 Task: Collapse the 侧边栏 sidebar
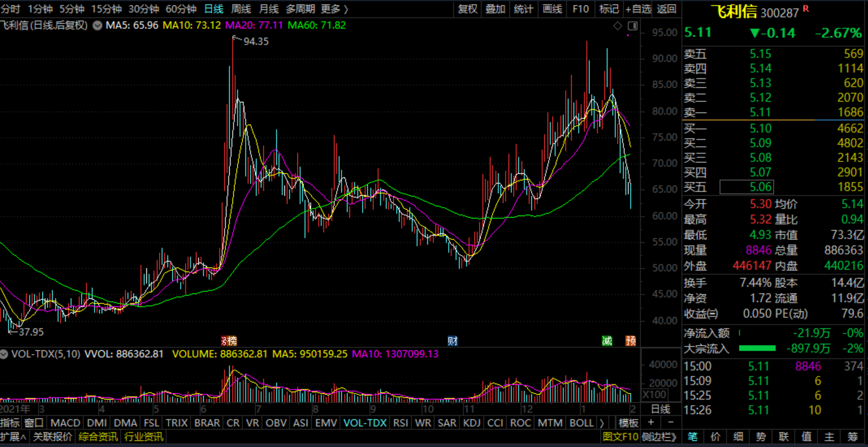point(659,437)
